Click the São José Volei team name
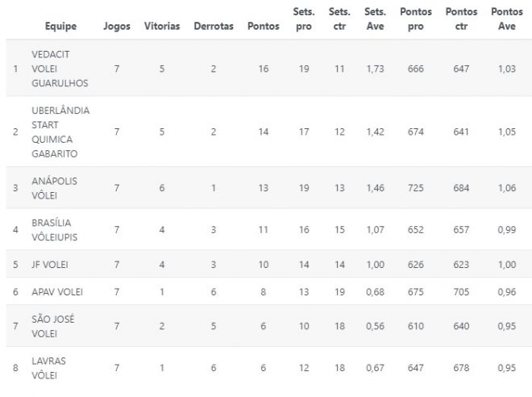Image resolution: width=532 pixels, height=397 pixels. pyautogui.click(x=55, y=326)
